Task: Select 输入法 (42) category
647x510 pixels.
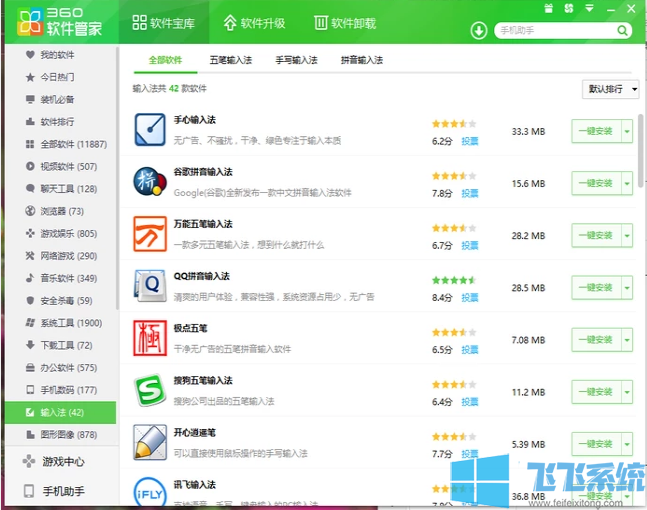Action: [61, 412]
